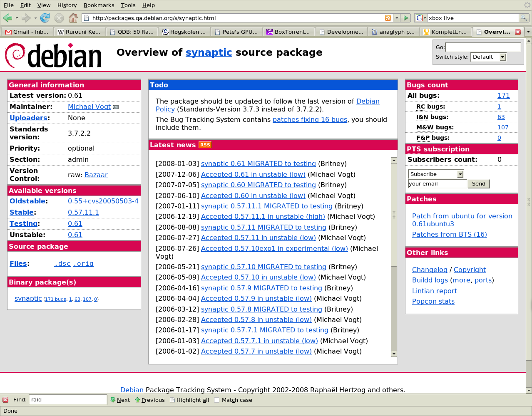
Task: Click the Find Previous arrow button
Action: pyautogui.click(x=150, y=400)
